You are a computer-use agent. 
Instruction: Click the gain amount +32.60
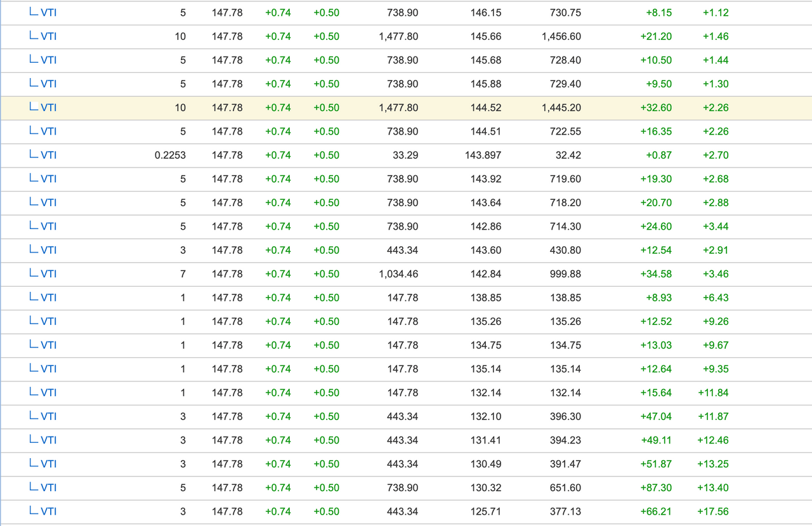[x=656, y=108]
